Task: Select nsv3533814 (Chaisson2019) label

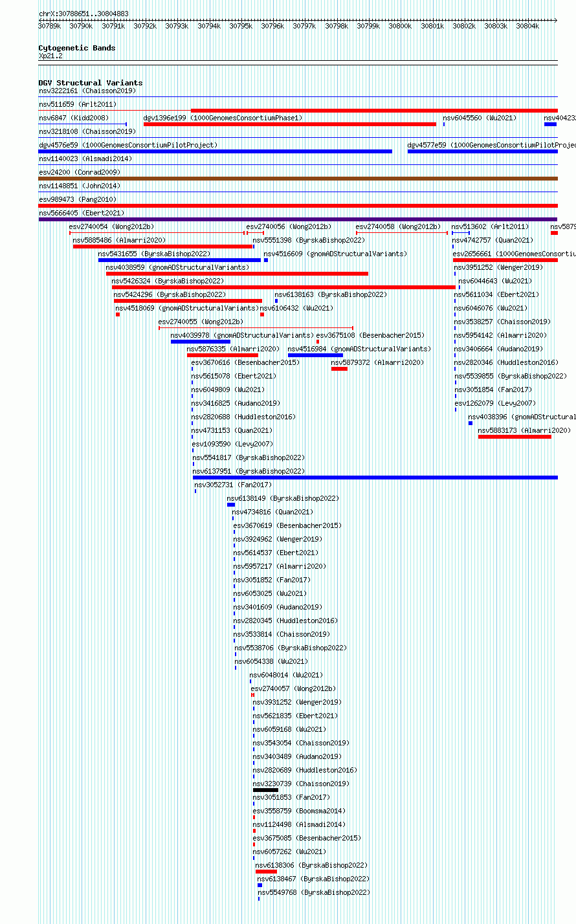Action: click(x=282, y=635)
